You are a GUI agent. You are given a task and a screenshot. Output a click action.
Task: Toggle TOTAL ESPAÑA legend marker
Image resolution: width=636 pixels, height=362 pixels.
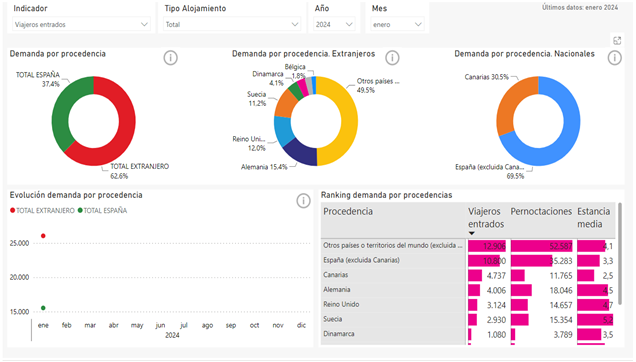80,210
